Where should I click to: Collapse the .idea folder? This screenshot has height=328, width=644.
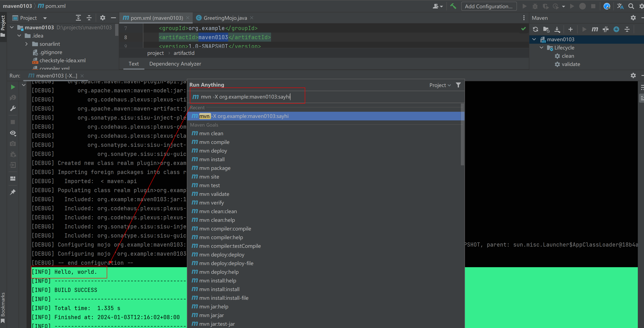coord(19,35)
